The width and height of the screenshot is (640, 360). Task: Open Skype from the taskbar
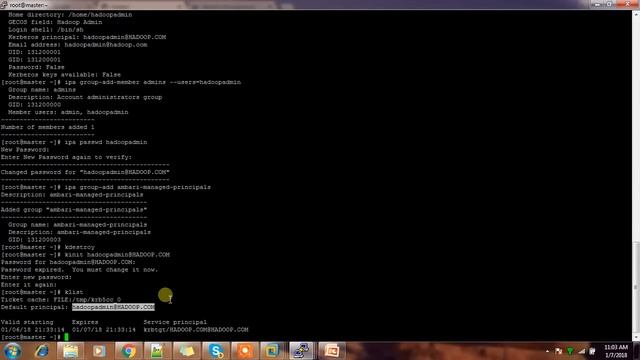click(215, 351)
